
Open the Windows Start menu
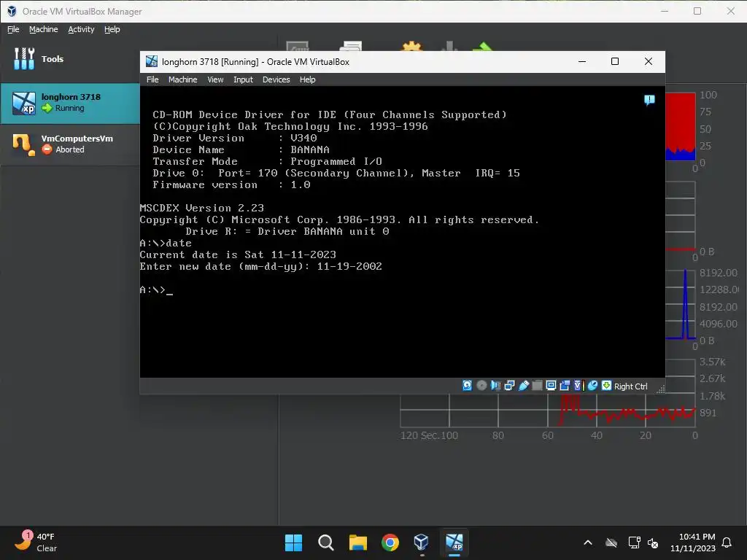(x=293, y=542)
